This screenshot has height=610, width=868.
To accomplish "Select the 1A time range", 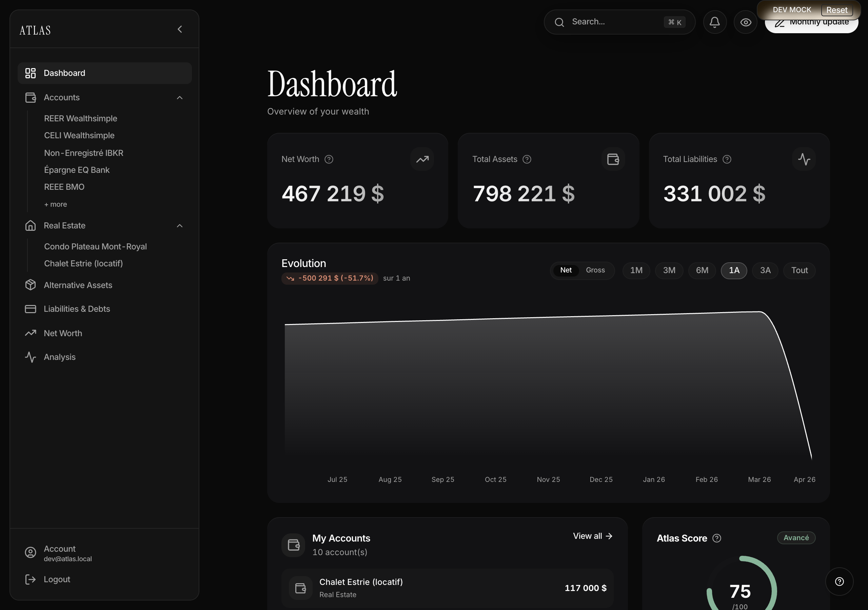I will pyautogui.click(x=734, y=270).
